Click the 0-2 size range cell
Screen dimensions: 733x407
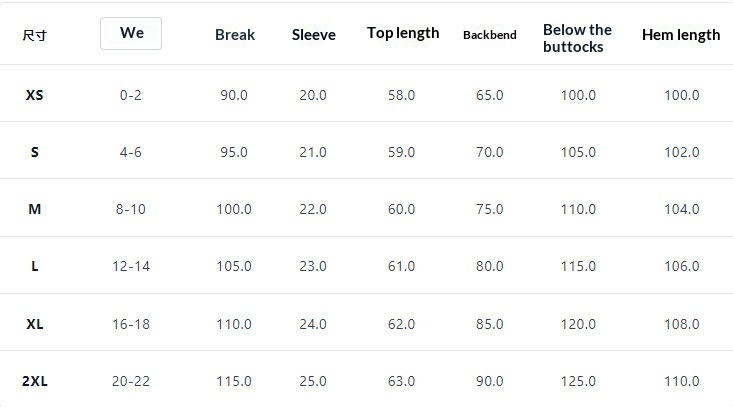click(x=130, y=95)
